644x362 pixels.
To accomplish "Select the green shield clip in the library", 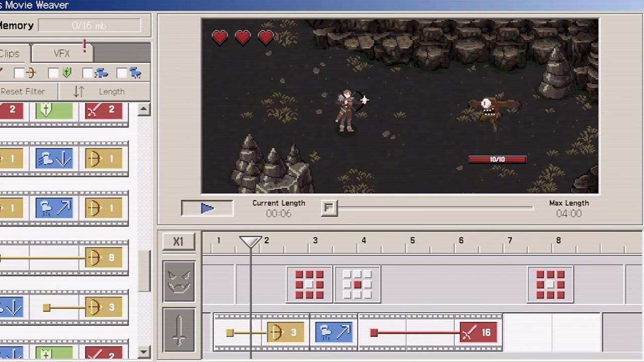I will click(x=53, y=110).
